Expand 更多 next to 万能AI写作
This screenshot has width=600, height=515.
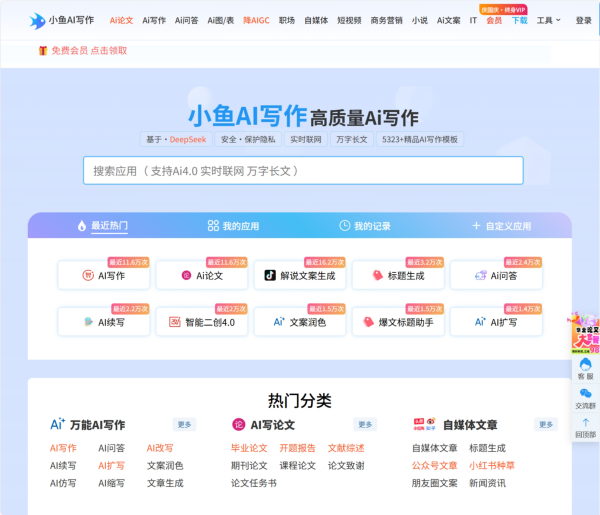[185, 424]
